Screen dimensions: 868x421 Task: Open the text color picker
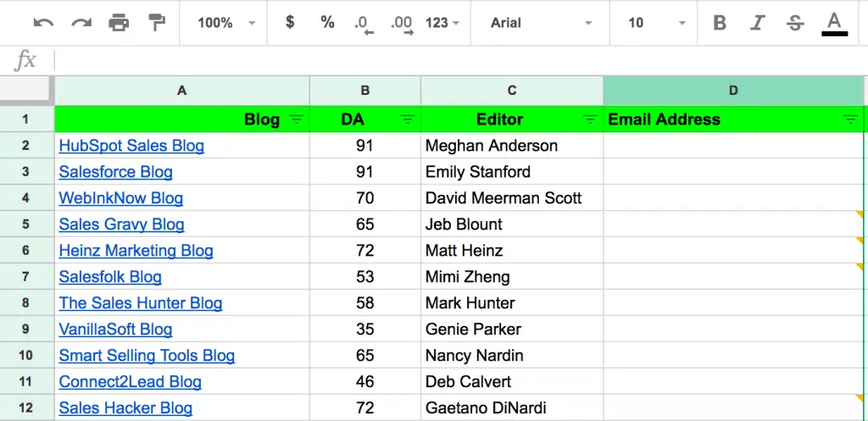click(x=834, y=23)
